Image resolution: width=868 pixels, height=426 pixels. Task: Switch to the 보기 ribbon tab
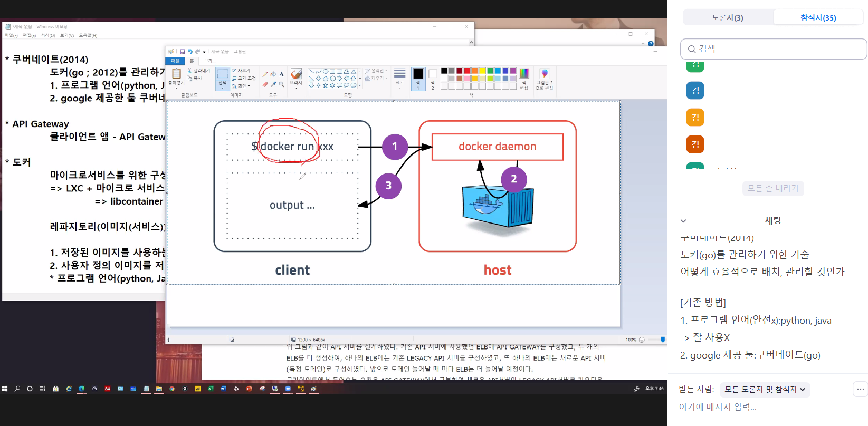point(208,61)
